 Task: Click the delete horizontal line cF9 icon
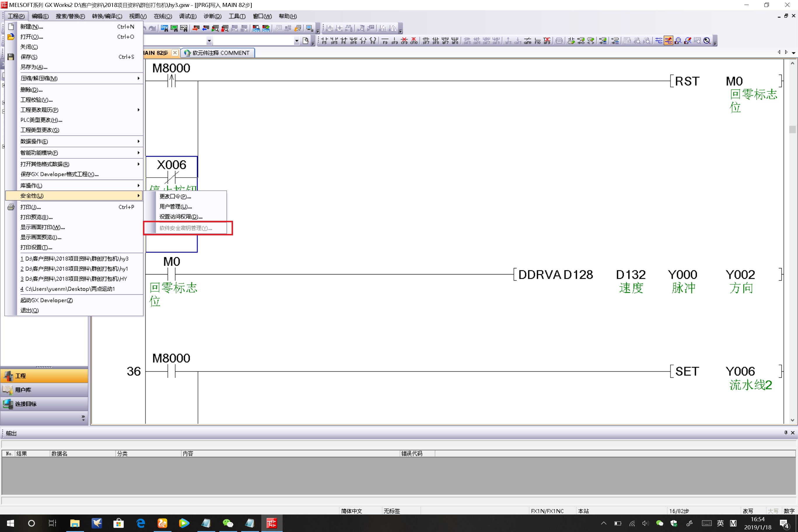pyautogui.click(x=404, y=41)
